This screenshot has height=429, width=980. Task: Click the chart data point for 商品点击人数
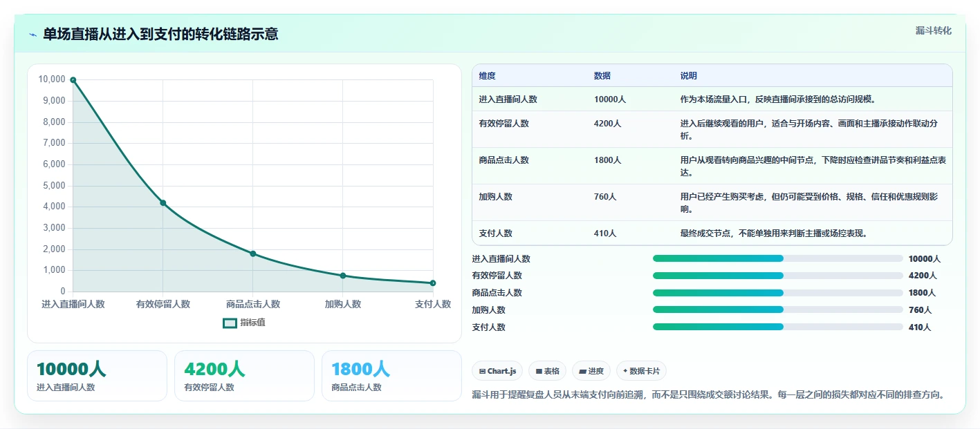click(252, 254)
